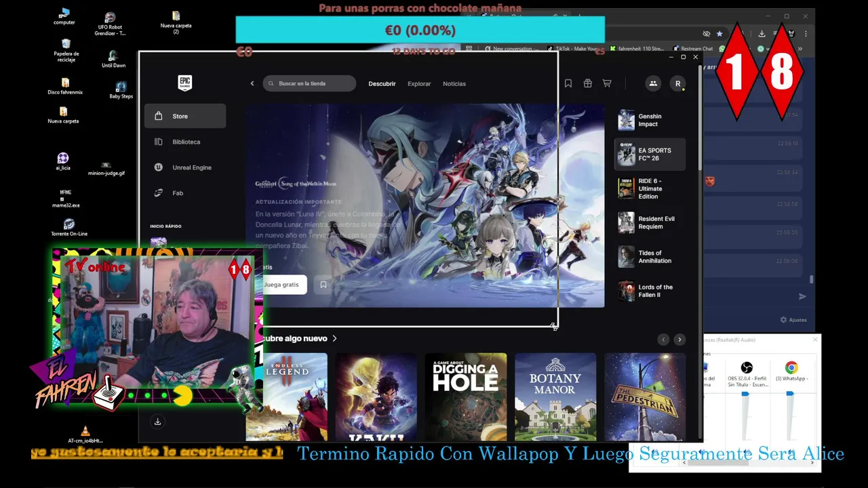Open the 'fahrenheit 110 Stre...' bookmark
Screen dimensions: 868x488
pos(637,49)
